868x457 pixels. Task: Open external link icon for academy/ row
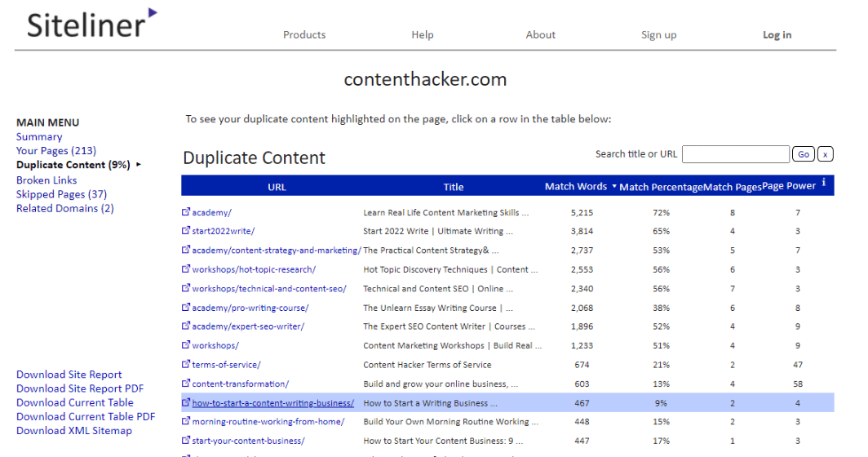pyautogui.click(x=186, y=211)
